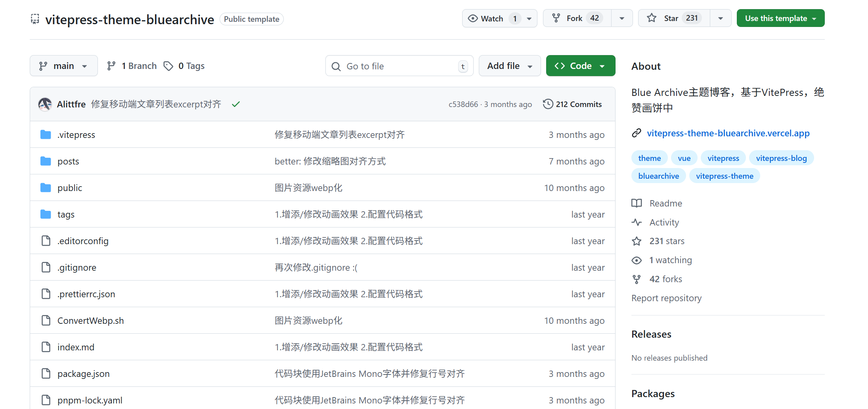Select the vitepress-blog topic tag
868x409 pixels.
click(x=781, y=158)
